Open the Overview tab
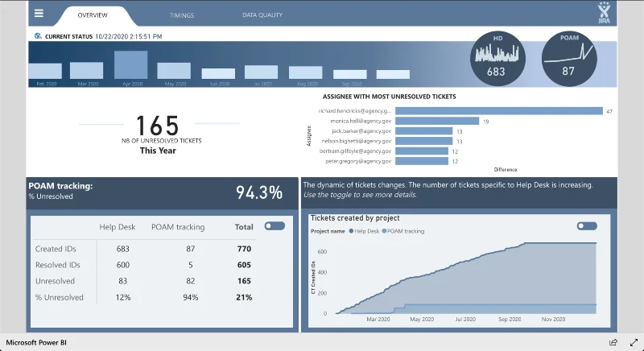The image size is (644, 351). pos(93,15)
